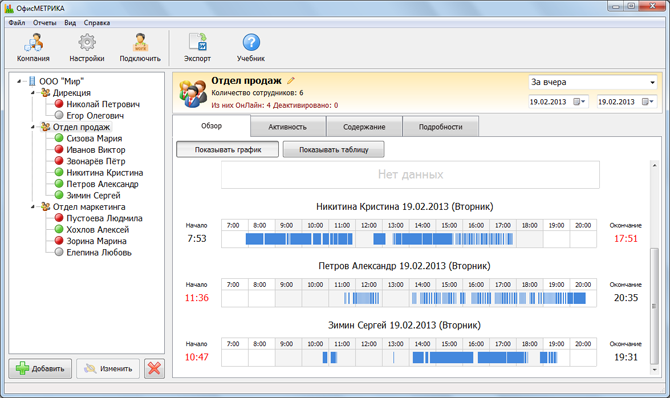Click the vertical scrollbar down arrow

click(x=654, y=370)
